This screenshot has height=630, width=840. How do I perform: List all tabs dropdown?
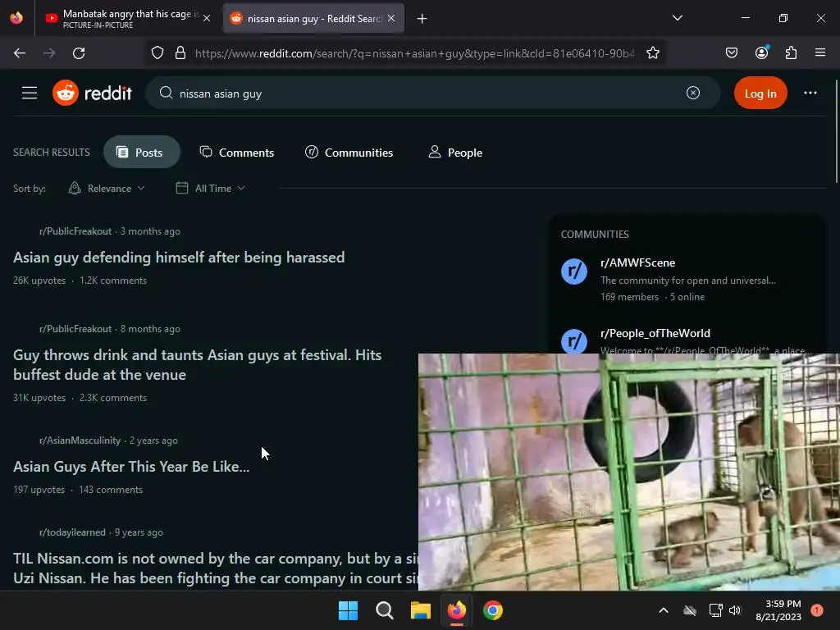(x=677, y=19)
